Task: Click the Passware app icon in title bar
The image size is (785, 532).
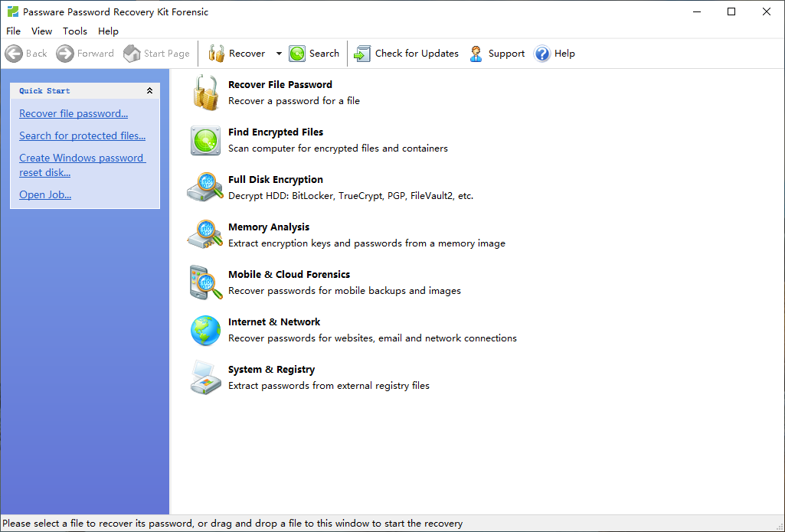Action: click(x=12, y=11)
